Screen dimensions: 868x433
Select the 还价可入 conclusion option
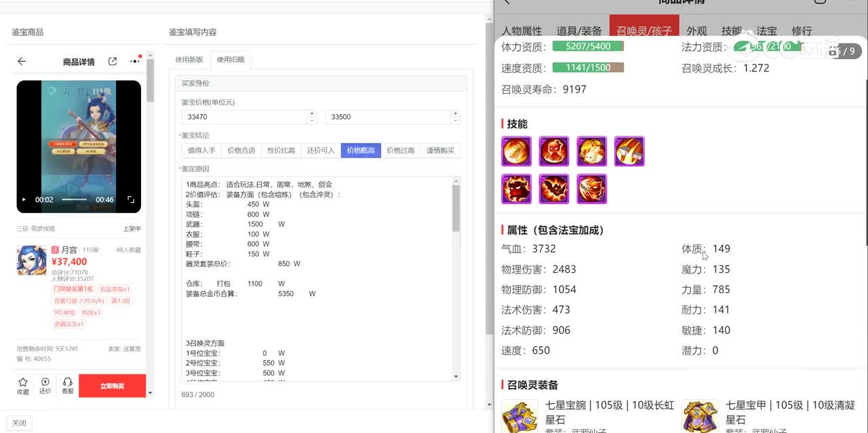coord(321,151)
